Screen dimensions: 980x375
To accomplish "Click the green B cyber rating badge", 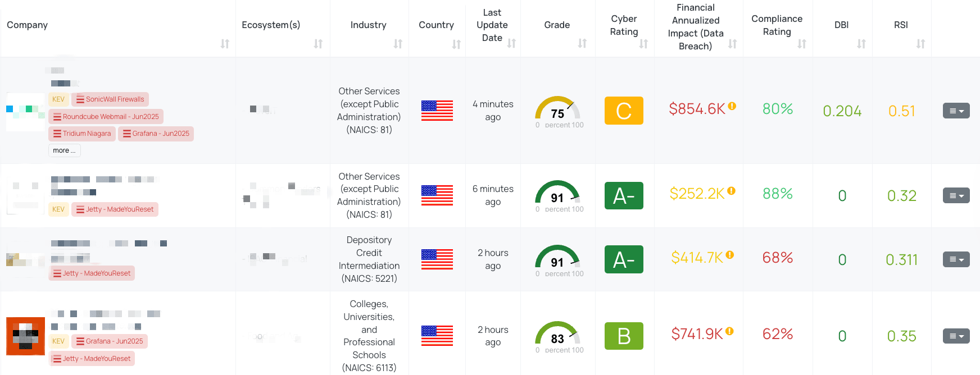I will [624, 336].
